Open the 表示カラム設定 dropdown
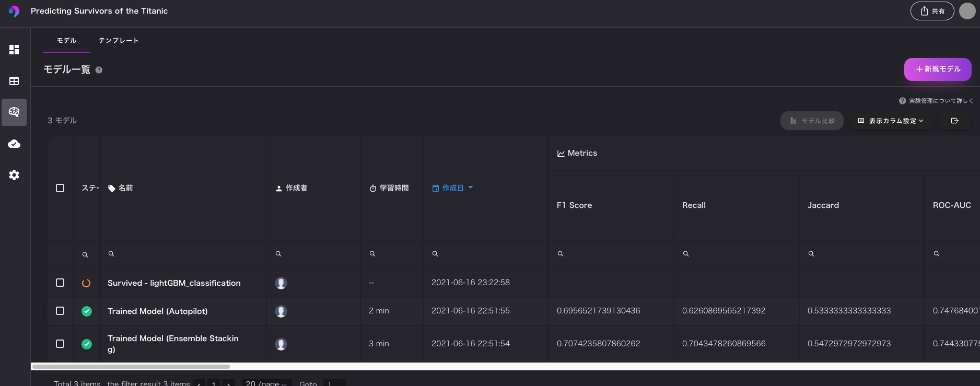The height and width of the screenshot is (386, 980). pyautogui.click(x=891, y=121)
